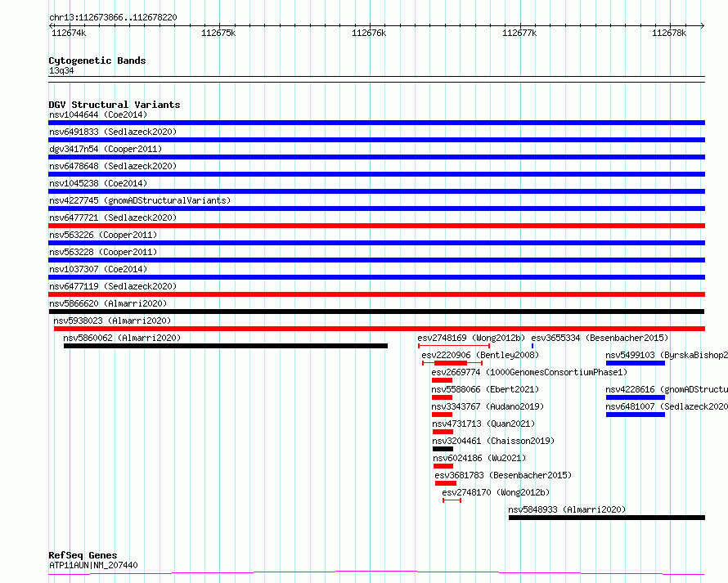Click the tiny blue mark of esv3655334

533,346
